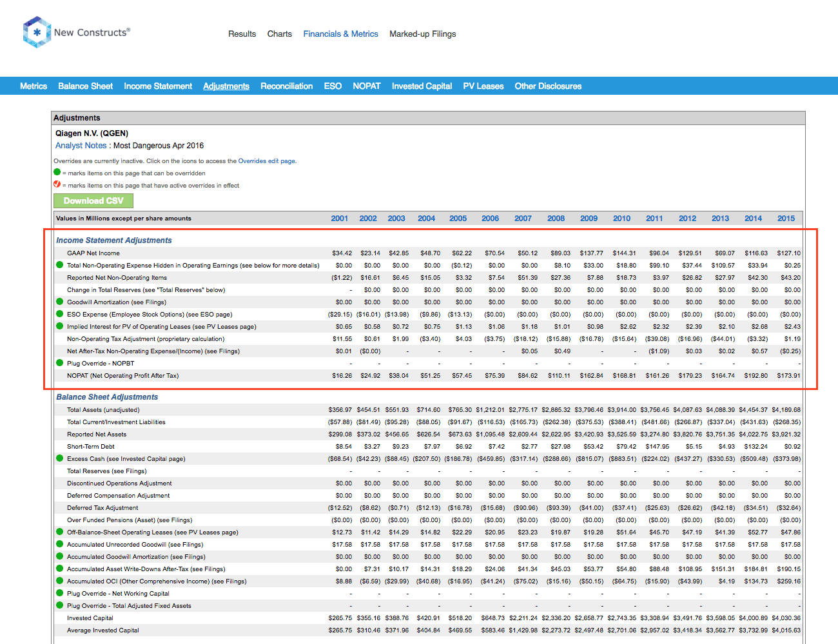Image resolution: width=838 pixels, height=644 pixels.
Task: Switch to the Reconciliation tab
Action: click(x=286, y=86)
